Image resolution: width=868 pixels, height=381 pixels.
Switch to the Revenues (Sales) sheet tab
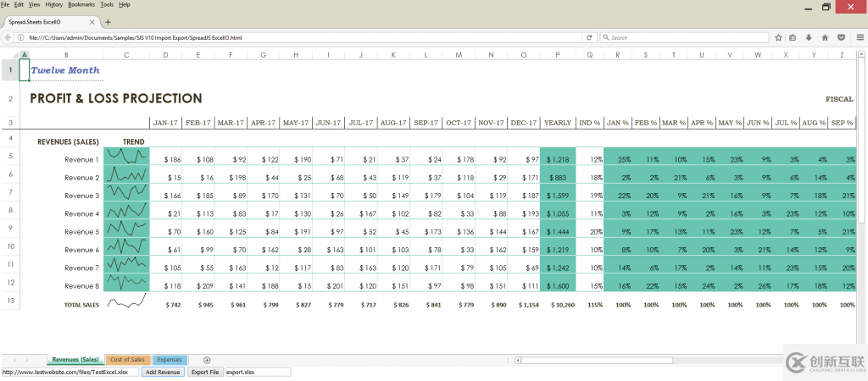pyautogui.click(x=75, y=360)
